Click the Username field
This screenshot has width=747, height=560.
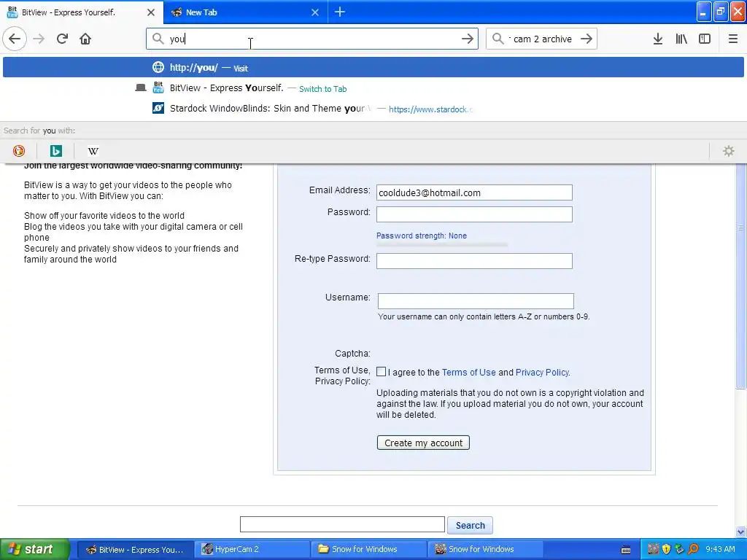476,301
